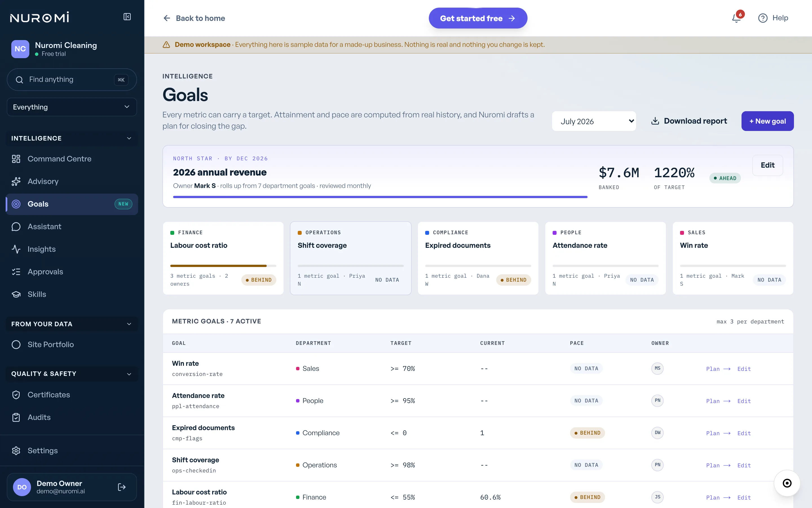Collapse the From Your Data section

point(72,324)
